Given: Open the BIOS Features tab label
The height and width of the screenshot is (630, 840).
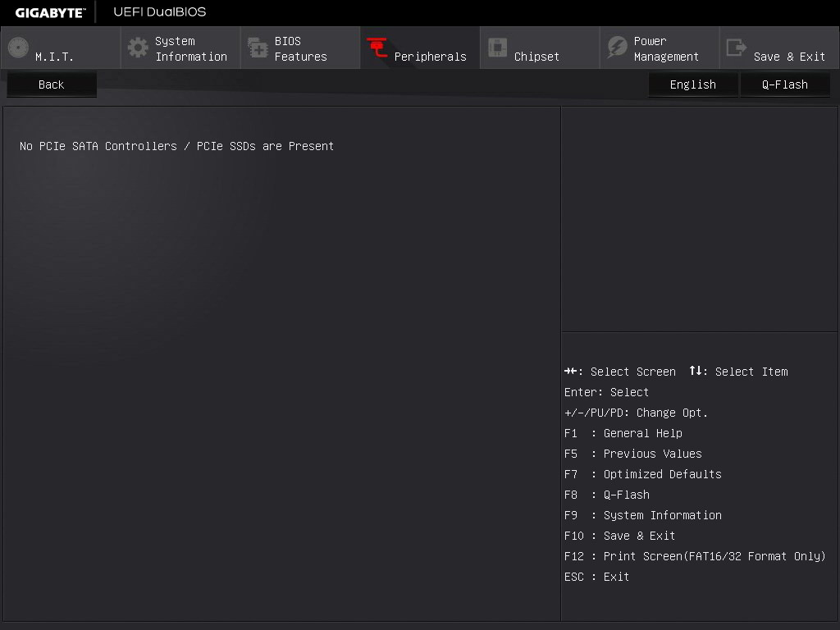Looking at the screenshot, I should coord(300,48).
